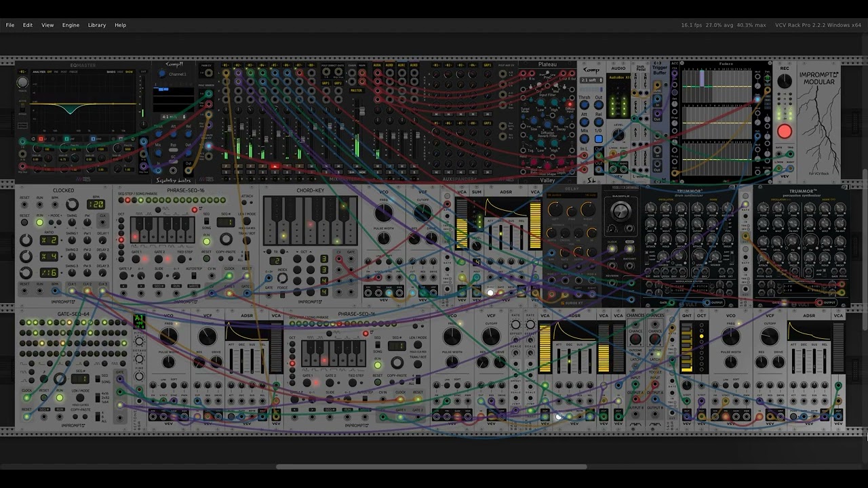This screenshot has height=488, width=868.
Task: Click the Thresh knob on Compll
Action: pyautogui.click(x=159, y=134)
